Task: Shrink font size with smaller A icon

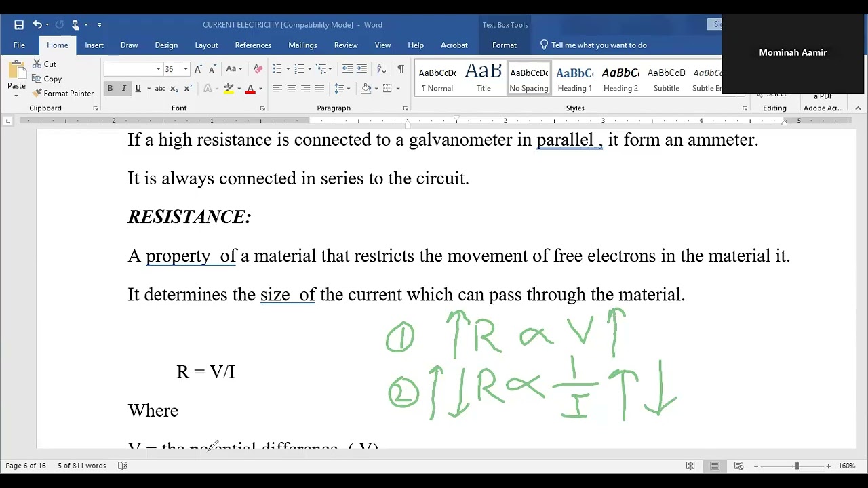Action: click(x=212, y=69)
